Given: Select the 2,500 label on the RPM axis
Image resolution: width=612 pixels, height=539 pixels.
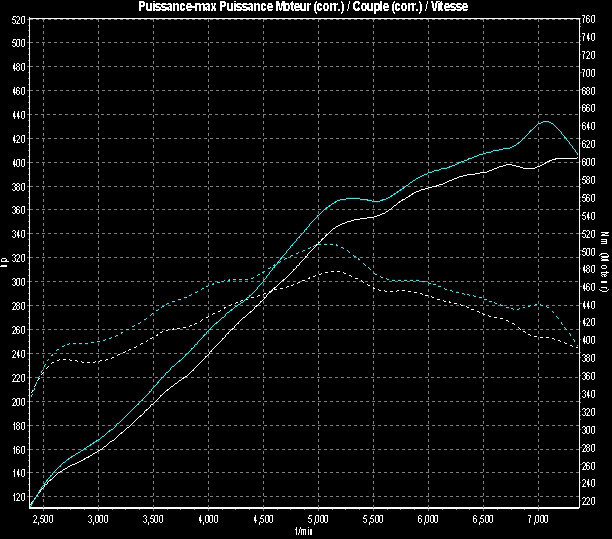Looking at the screenshot, I should [43, 521].
